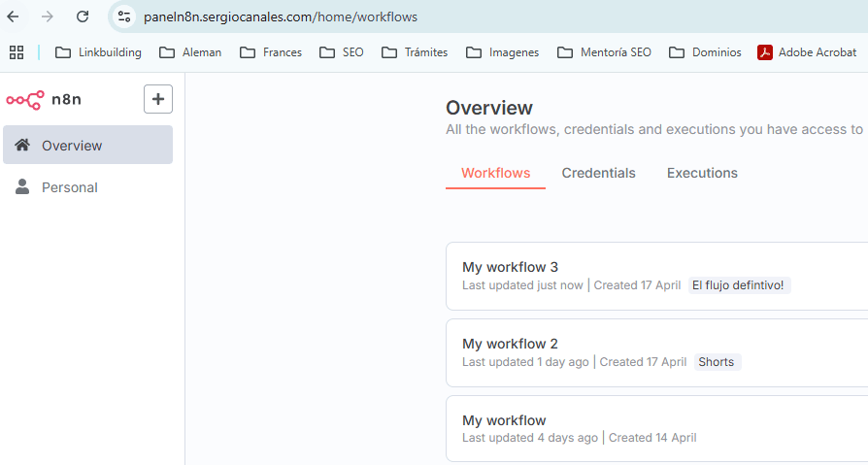Switch to the Credentials tab
The image size is (868, 465).
pyautogui.click(x=598, y=173)
